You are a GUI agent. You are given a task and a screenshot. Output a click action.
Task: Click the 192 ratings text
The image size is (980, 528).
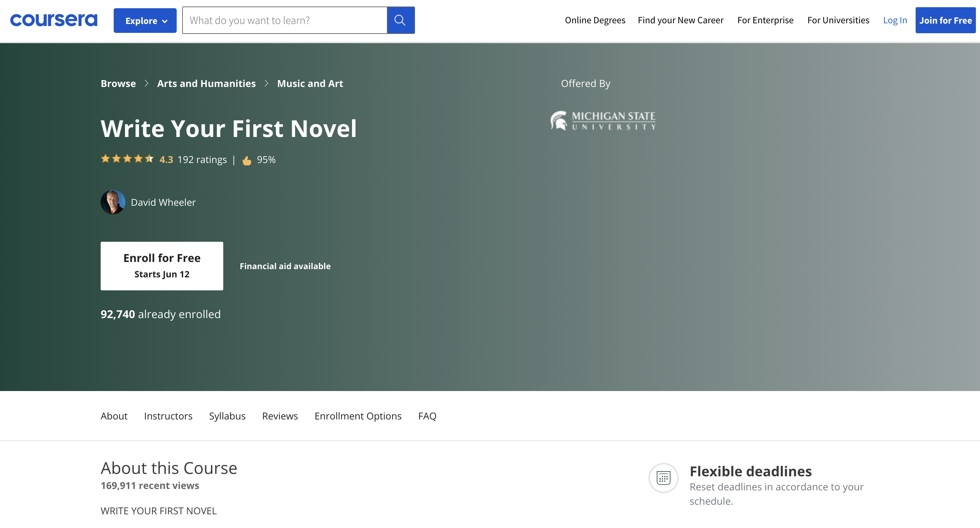click(x=202, y=160)
